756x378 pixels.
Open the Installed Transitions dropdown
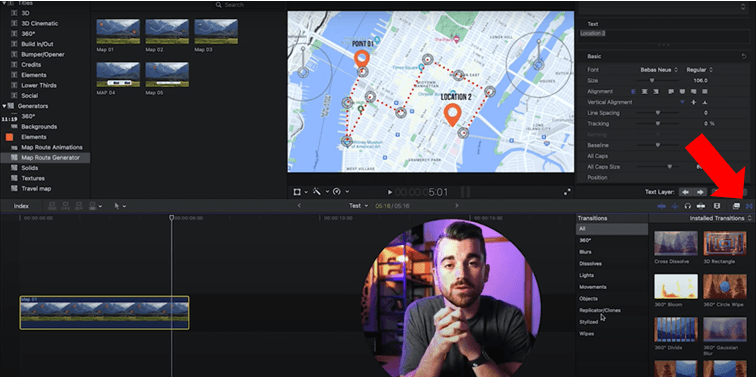720,218
